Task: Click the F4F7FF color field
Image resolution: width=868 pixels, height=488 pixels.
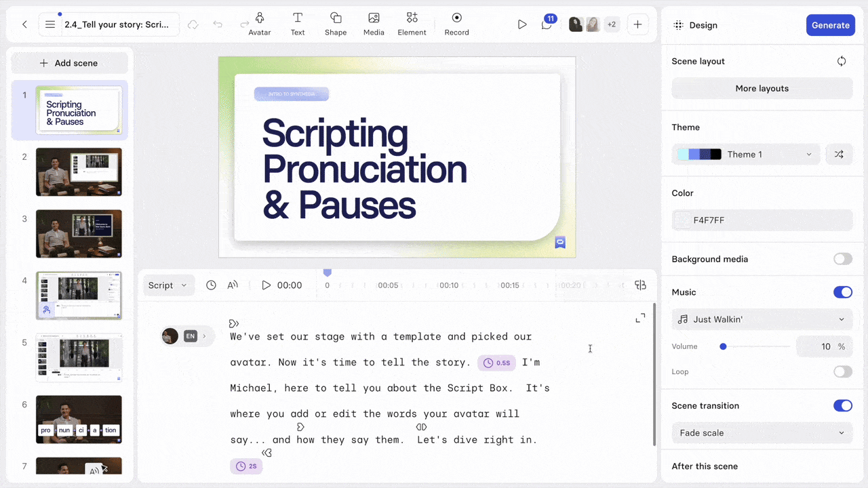Action: (762, 220)
